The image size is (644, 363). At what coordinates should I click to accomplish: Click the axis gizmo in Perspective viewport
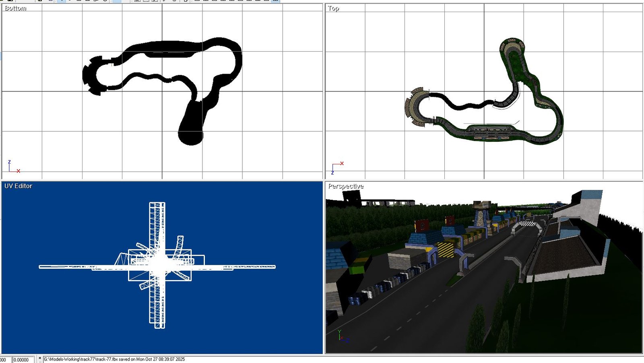click(x=342, y=336)
